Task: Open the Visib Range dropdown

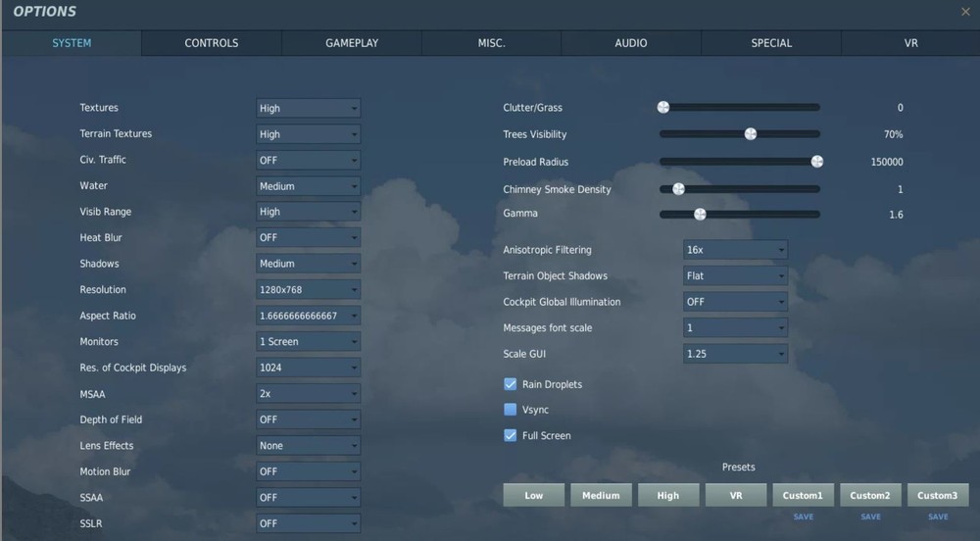Action: click(x=308, y=212)
